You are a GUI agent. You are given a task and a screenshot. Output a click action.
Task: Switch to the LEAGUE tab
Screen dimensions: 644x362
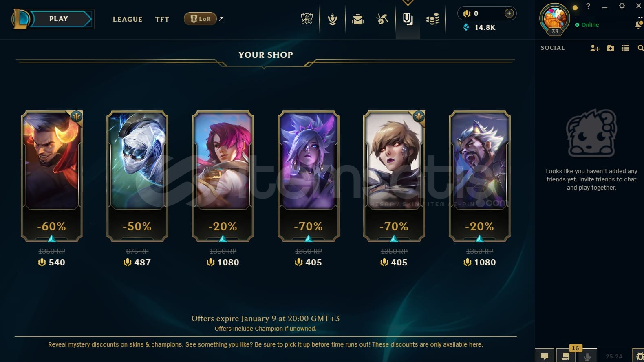coord(128,19)
